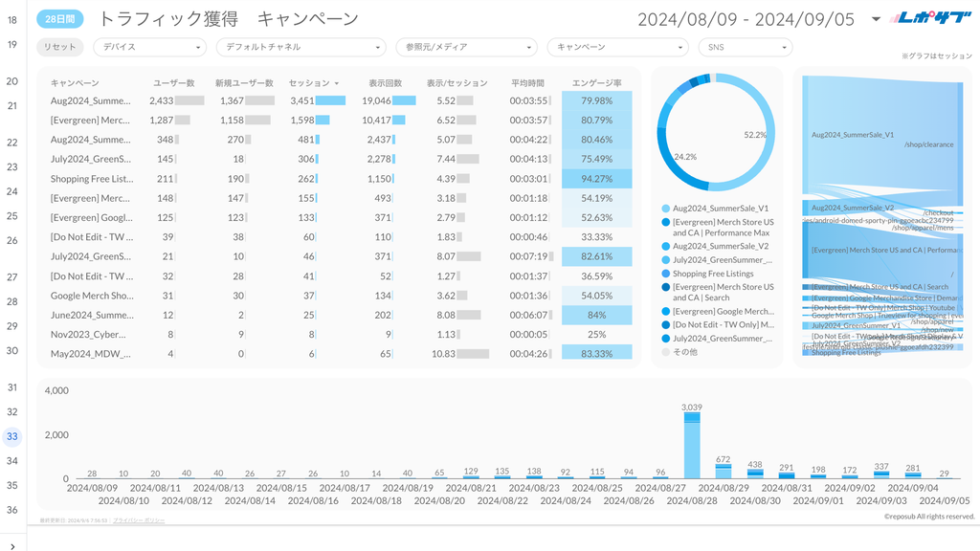
Task: Select row number 33 in the left margin
Action: (11, 434)
